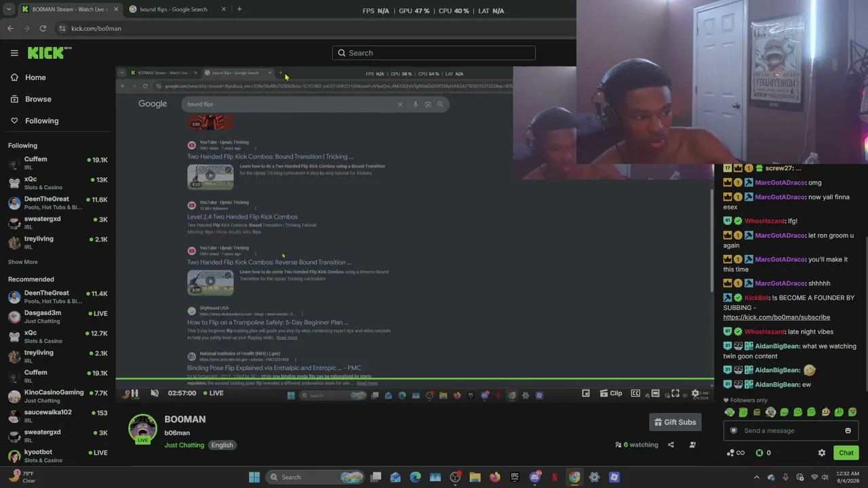This screenshot has width=868, height=488.
Task: Open the Just Chatting category link
Action: pyautogui.click(x=184, y=445)
